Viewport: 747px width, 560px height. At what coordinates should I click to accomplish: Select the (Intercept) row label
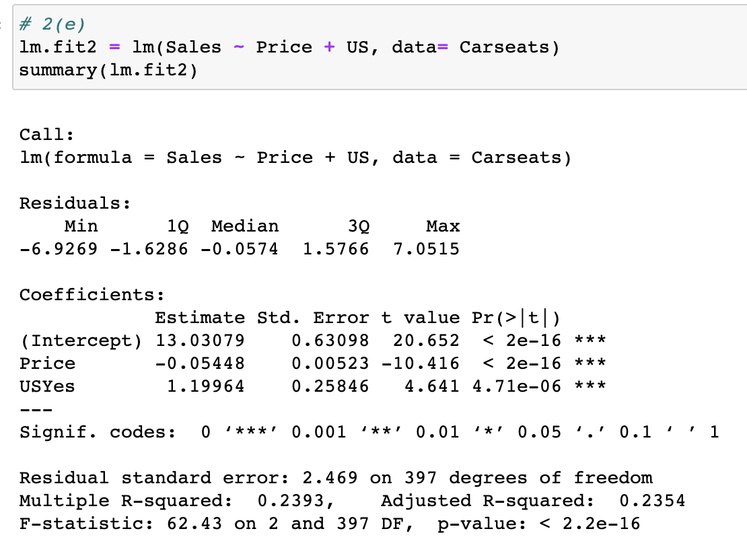click(81, 341)
